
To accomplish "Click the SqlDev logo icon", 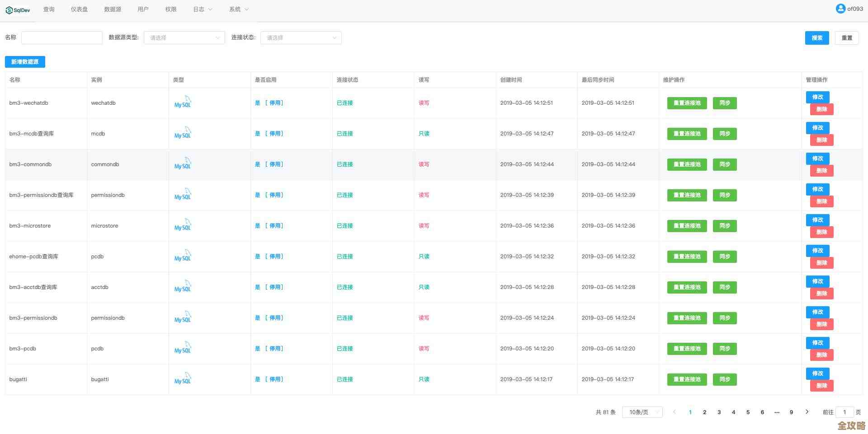I will 8,9.
